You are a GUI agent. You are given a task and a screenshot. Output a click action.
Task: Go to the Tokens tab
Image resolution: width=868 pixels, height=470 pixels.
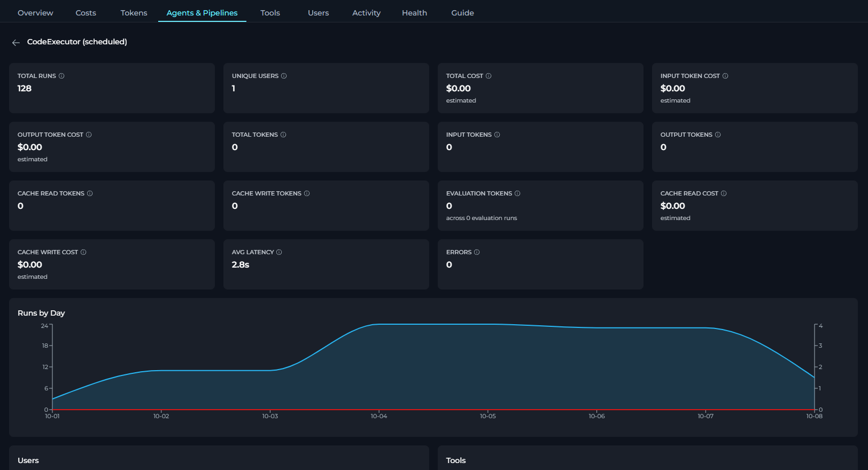pos(134,13)
